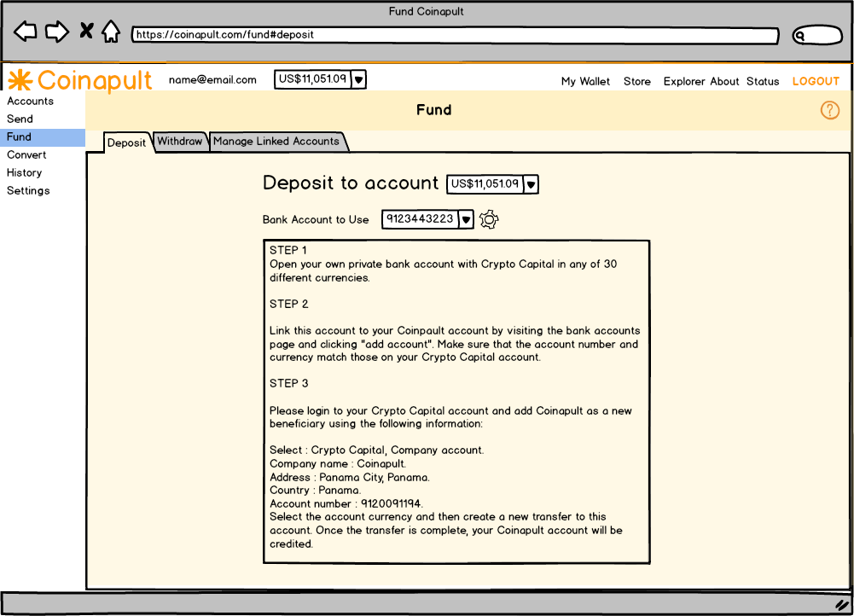Image resolution: width=854 pixels, height=616 pixels.
Task: Click the Coinapult logo
Action: coord(79,80)
